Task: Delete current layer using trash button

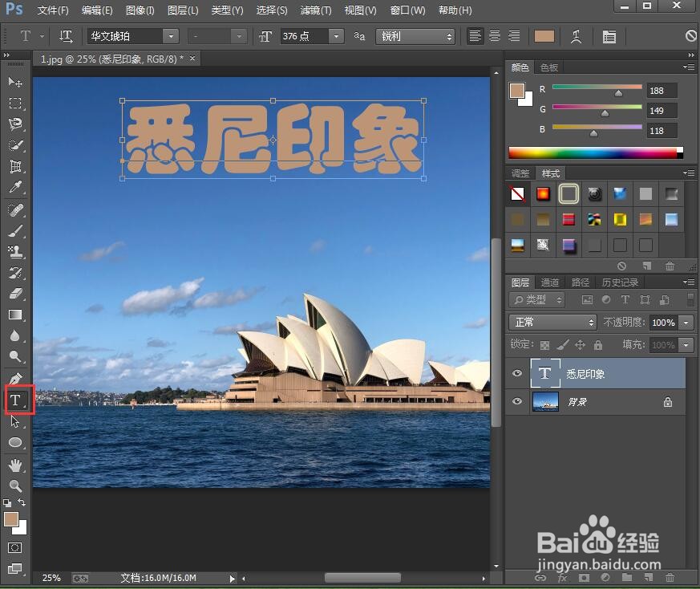Action: pyautogui.click(x=670, y=577)
